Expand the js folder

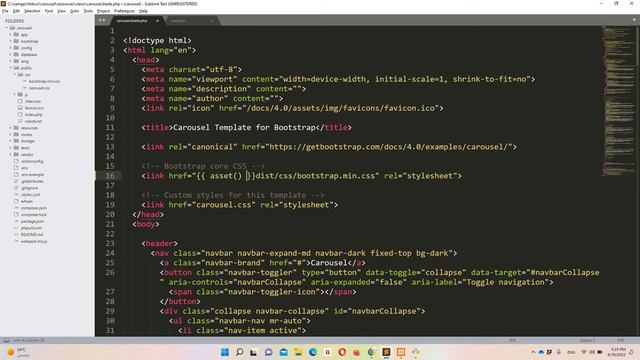(15, 94)
